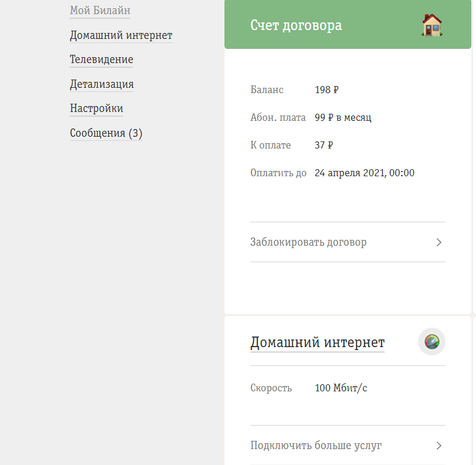The height and width of the screenshot is (465, 476).
Task: Click the speedometer icon beside Домашний интернет heading
Action: point(432,342)
